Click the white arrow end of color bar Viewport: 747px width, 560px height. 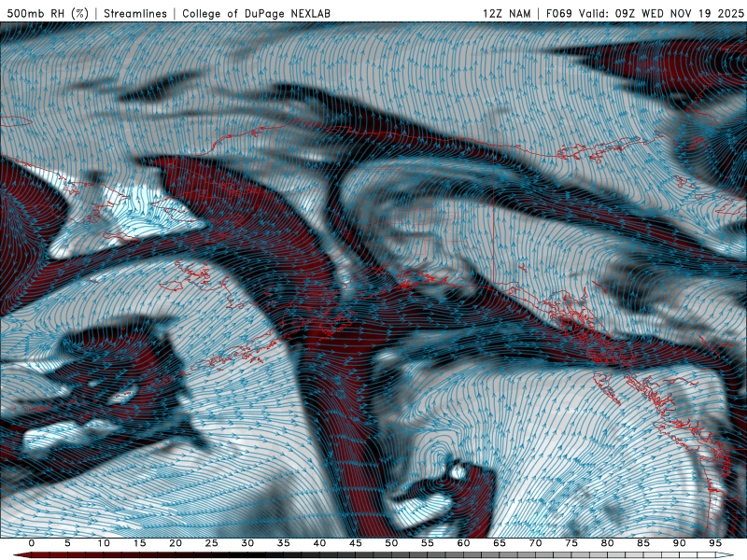pyautogui.click(x=726, y=555)
